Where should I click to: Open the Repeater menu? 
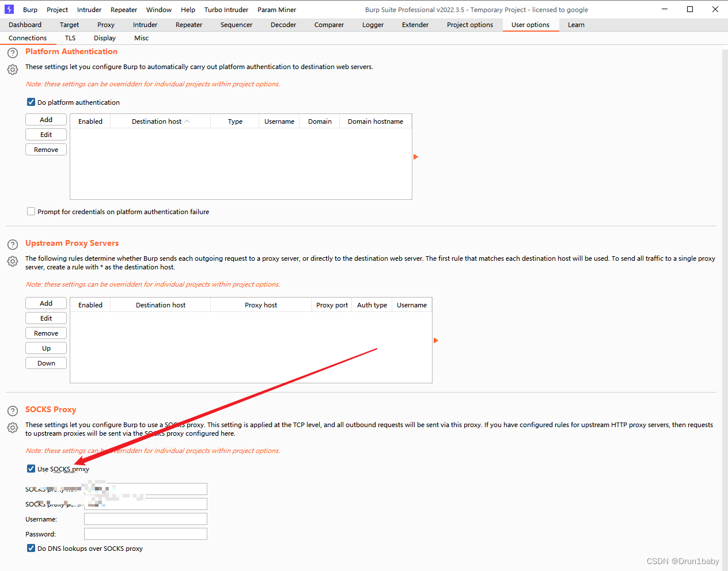pyautogui.click(x=124, y=10)
